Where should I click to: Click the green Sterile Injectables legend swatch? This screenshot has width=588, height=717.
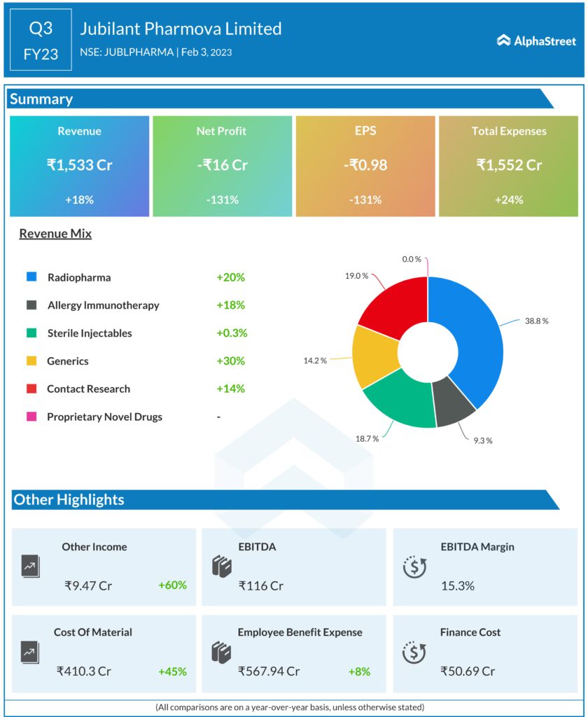point(31,333)
